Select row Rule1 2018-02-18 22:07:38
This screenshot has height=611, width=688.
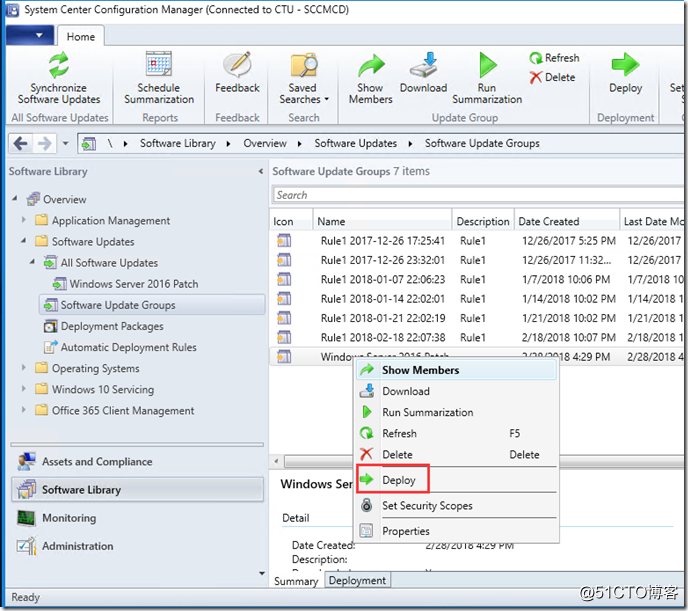tap(477, 337)
